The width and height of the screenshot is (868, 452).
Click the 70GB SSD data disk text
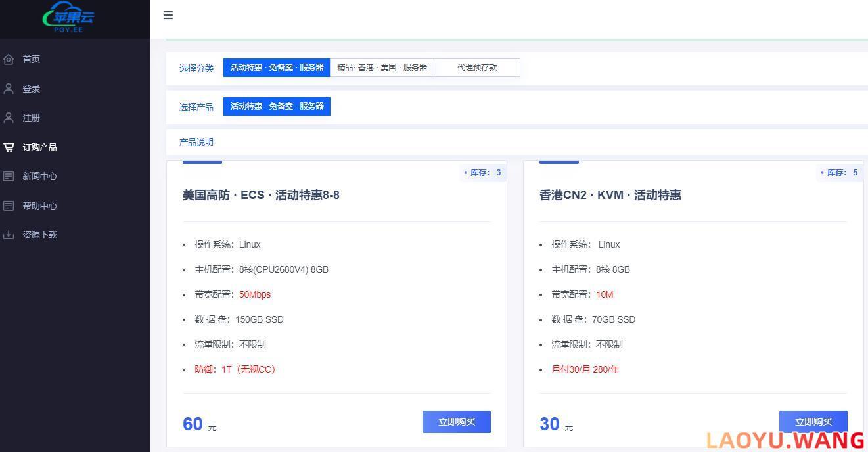coord(614,319)
